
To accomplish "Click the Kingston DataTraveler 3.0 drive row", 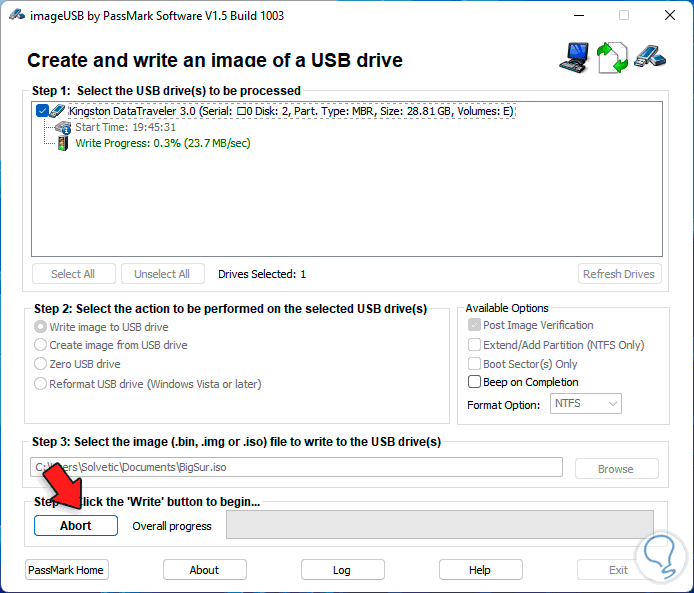I will point(291,111).
